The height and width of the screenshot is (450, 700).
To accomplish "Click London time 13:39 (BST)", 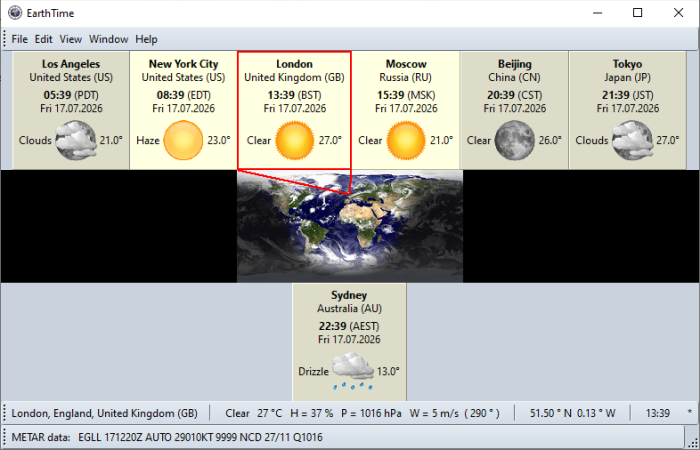I will coord(295,95).
